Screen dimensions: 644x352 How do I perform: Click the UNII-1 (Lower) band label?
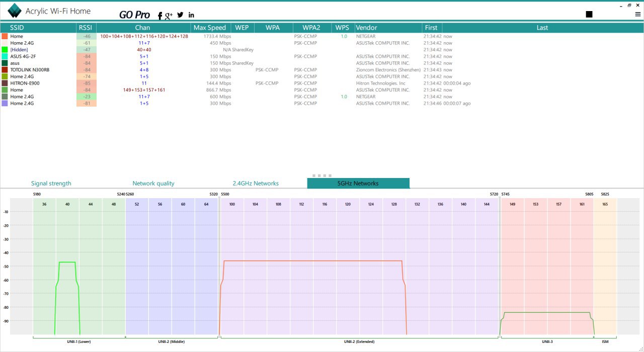79,341
